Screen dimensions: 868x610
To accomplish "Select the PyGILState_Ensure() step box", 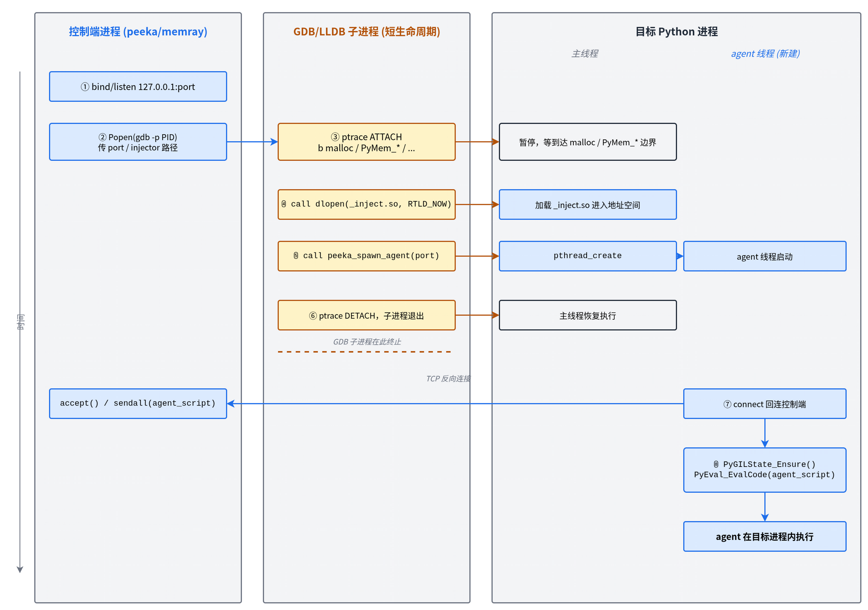I will [x=764, y=470].
